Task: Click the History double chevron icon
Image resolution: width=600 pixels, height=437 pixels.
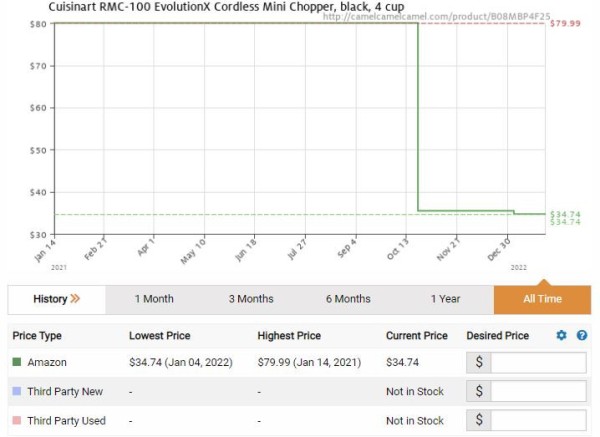Action: pyautogui.click(x=75, y=298)
